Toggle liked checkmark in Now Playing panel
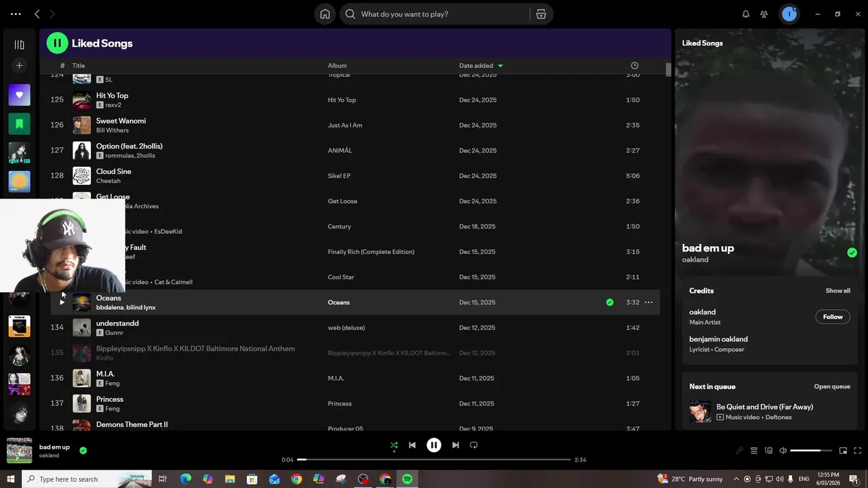The image size is (868, 488). [x=852, y=253]
